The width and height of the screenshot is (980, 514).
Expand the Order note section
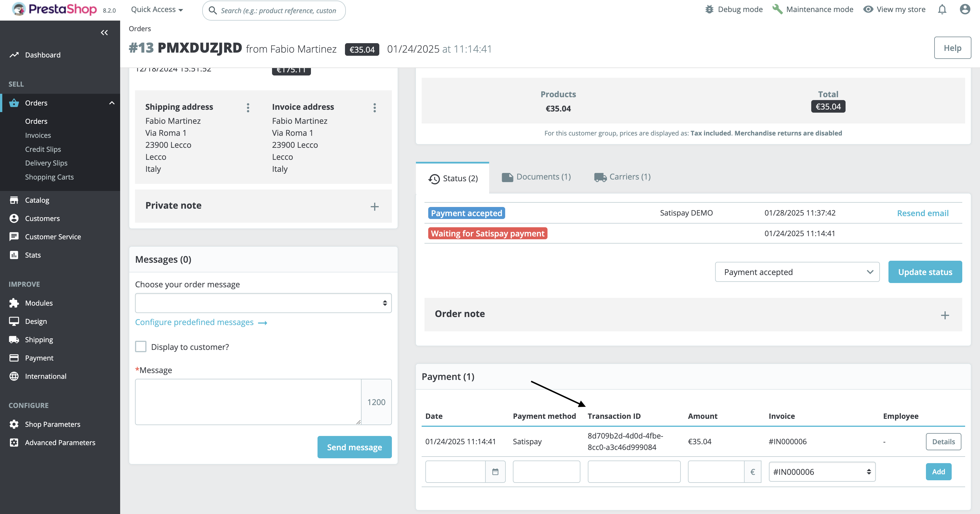click(x=945, y=315)
